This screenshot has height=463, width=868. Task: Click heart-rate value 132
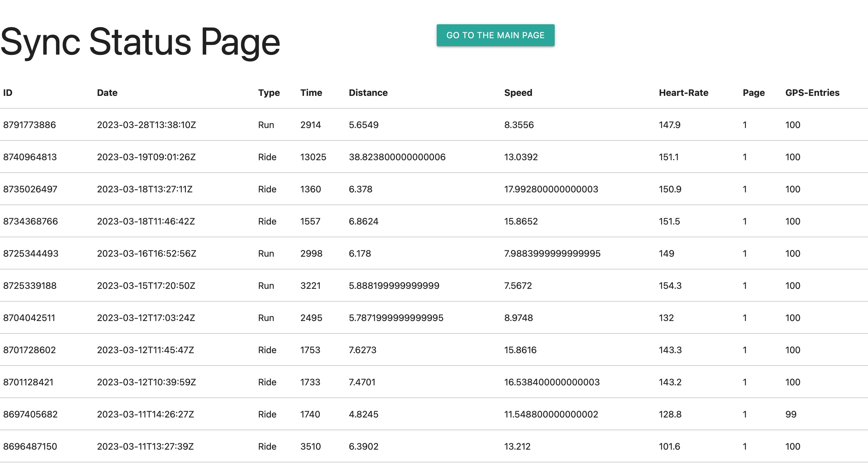[x=666, y=318]
